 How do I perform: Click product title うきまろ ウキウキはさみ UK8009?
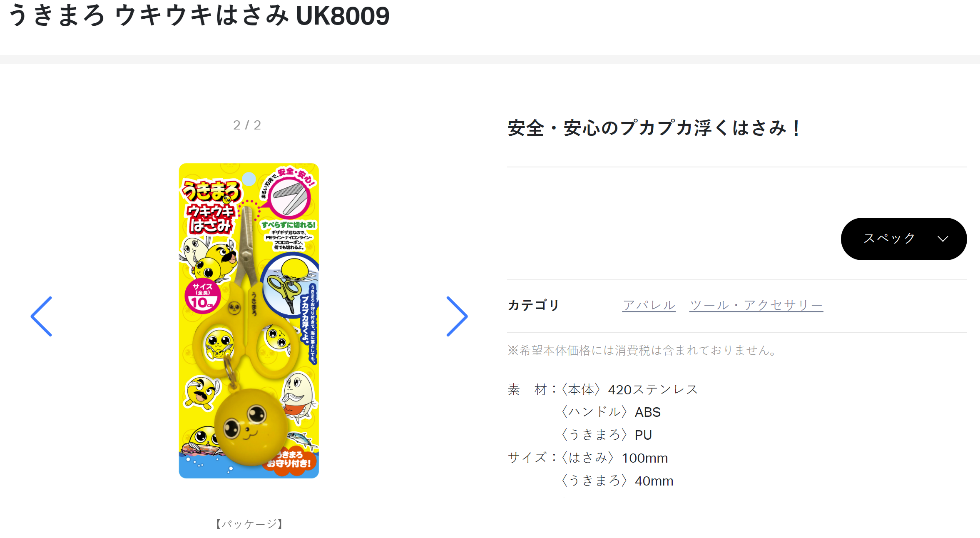coord(199,16)
